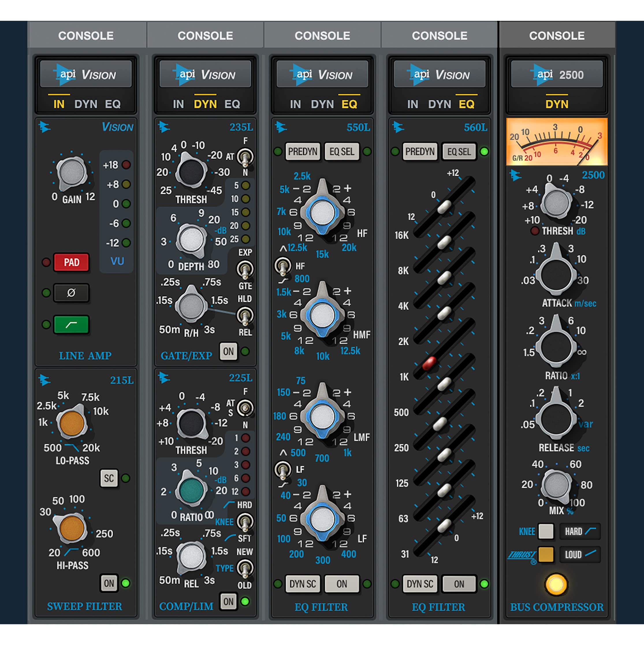Turn off the GATE/EXP ON button
Screen dimensions: 644x645
[x=228, y=351]
